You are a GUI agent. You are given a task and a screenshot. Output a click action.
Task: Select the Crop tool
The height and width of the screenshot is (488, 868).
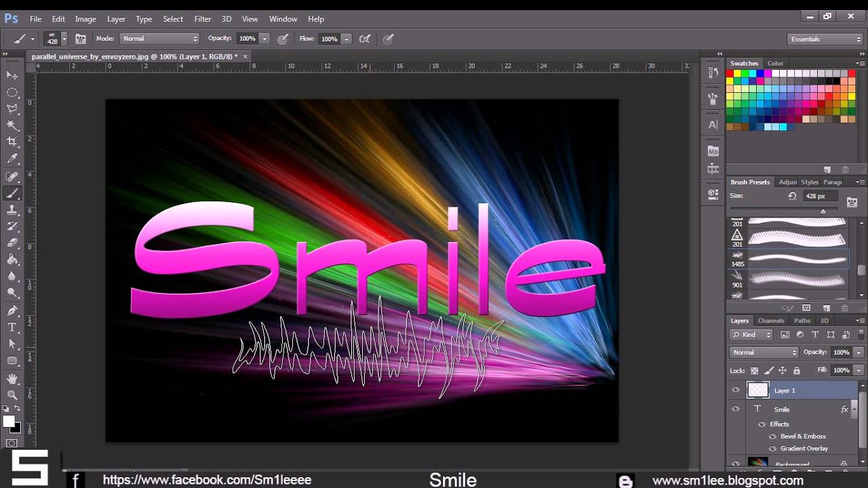12,142
